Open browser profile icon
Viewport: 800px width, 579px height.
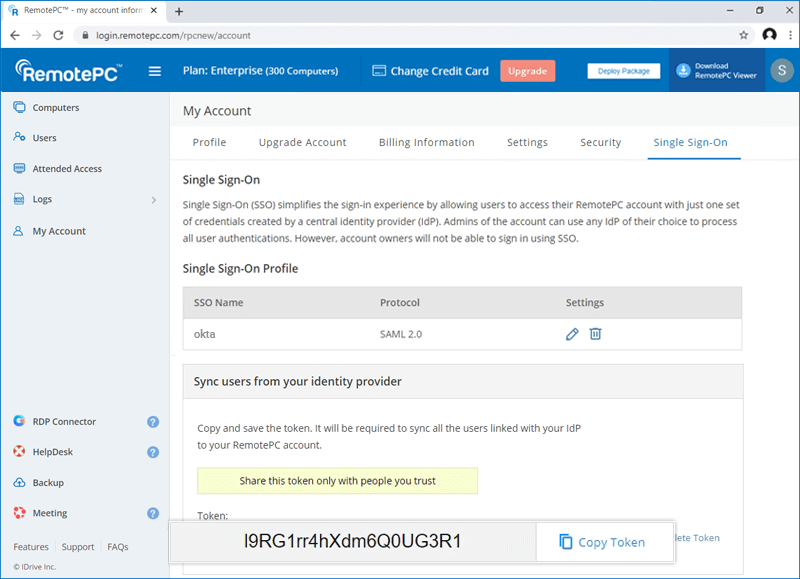(769, 35)
